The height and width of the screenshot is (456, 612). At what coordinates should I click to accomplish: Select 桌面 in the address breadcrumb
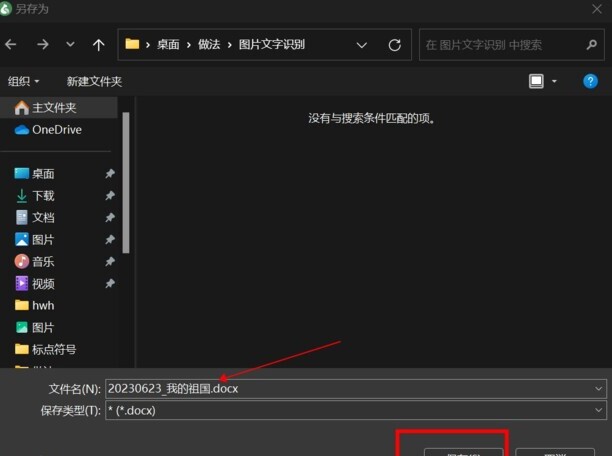pyautogui.click(x=168, y=45)
